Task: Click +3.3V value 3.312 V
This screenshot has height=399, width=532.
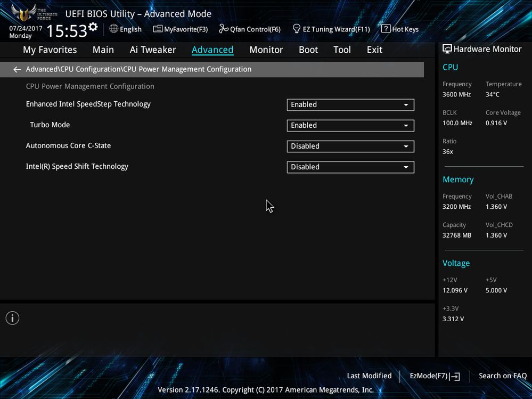Action: pos(453,319)
